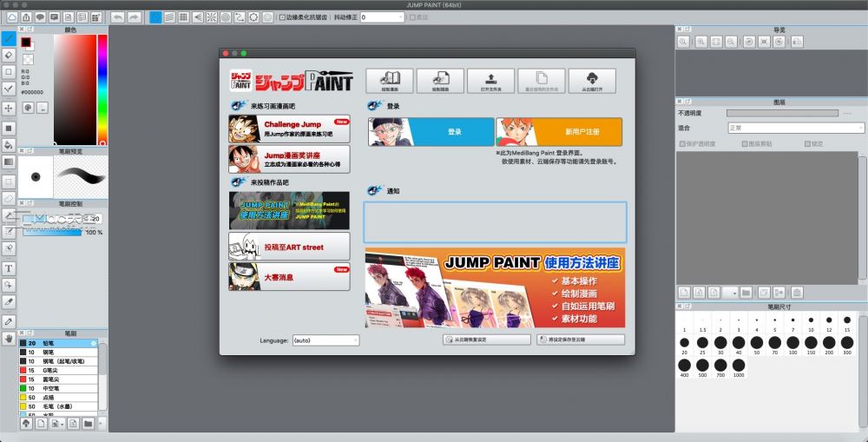Open the Language dropdown
Viewport: 868px width, 442px height.
325,340
